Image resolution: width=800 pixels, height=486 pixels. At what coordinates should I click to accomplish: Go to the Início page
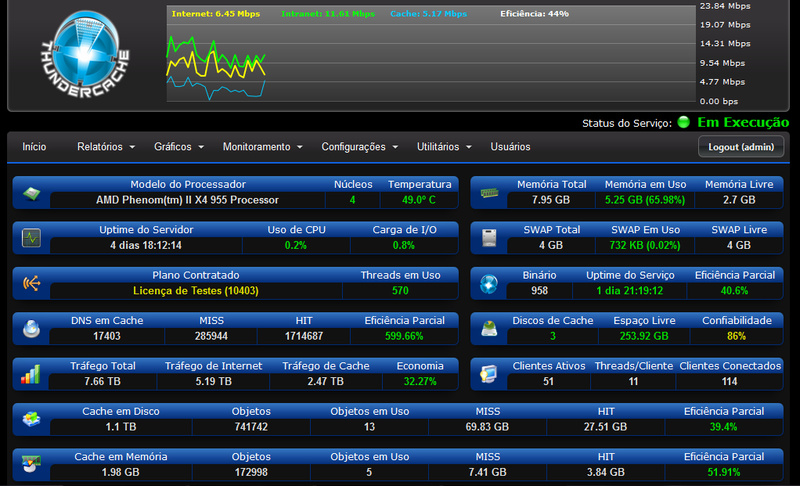34,147
